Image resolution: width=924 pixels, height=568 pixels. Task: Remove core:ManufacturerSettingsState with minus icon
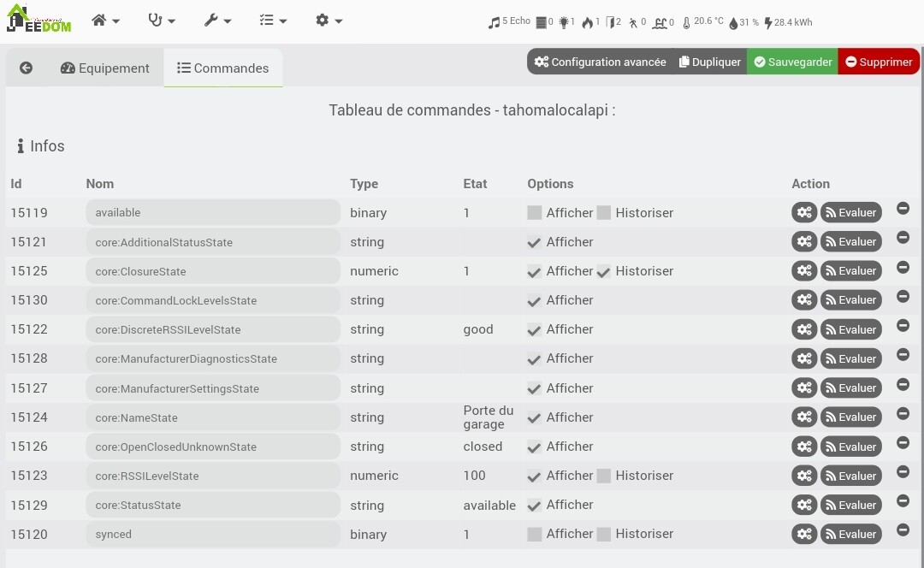903,384
